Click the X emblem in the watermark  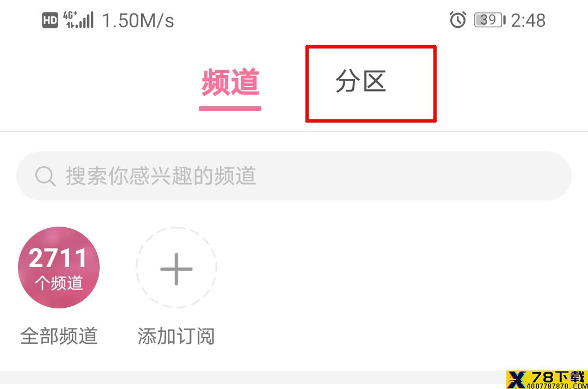pos(517,380)
